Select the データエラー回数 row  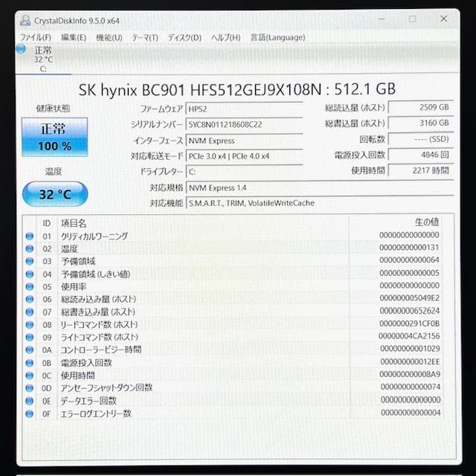pos(233,401)
